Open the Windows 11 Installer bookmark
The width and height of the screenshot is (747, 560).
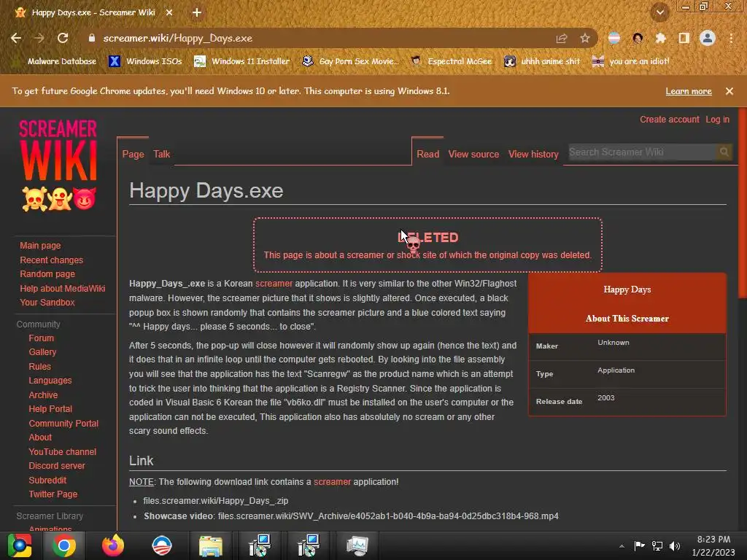coord(241,61)
